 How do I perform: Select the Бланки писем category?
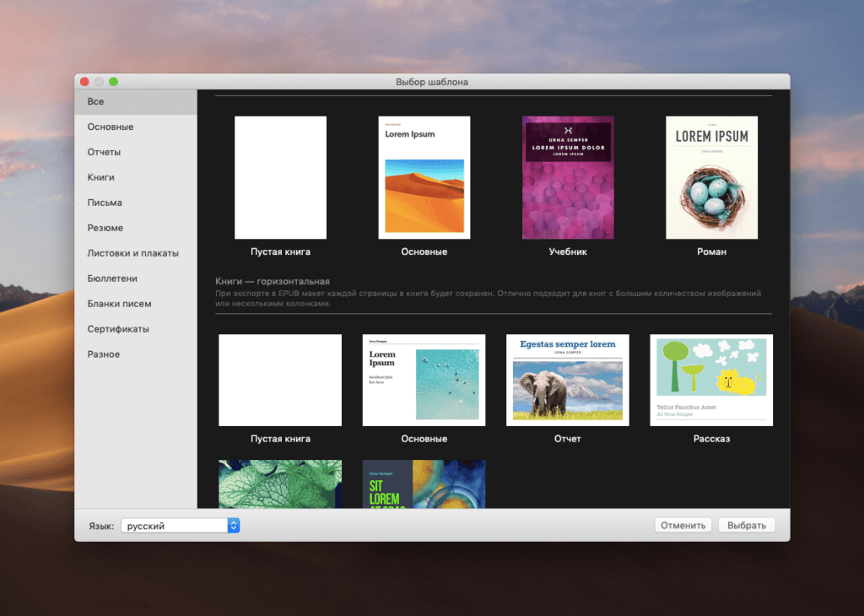tap(119, 304)
